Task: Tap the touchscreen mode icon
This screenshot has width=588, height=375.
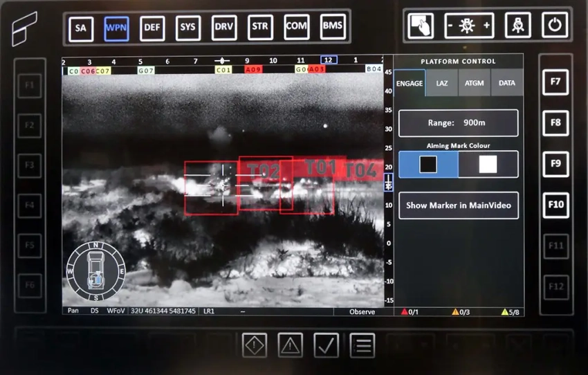Action: (x=421, y=26)
